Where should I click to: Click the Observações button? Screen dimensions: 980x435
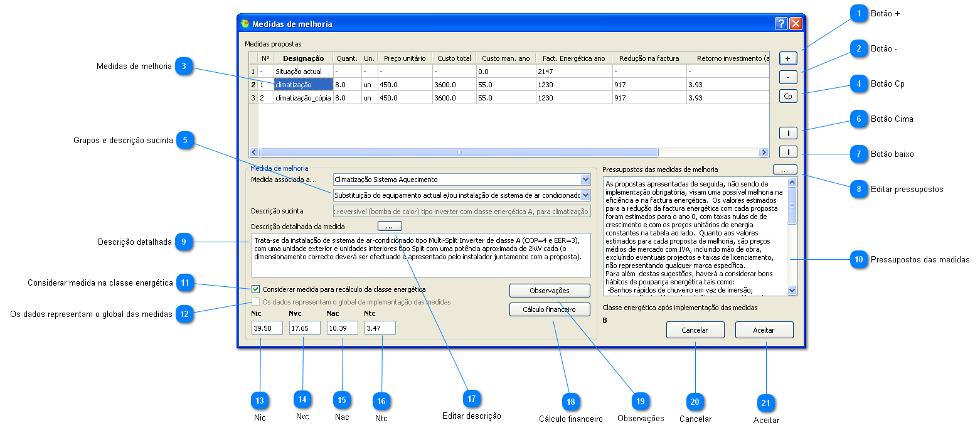point(550,291)
